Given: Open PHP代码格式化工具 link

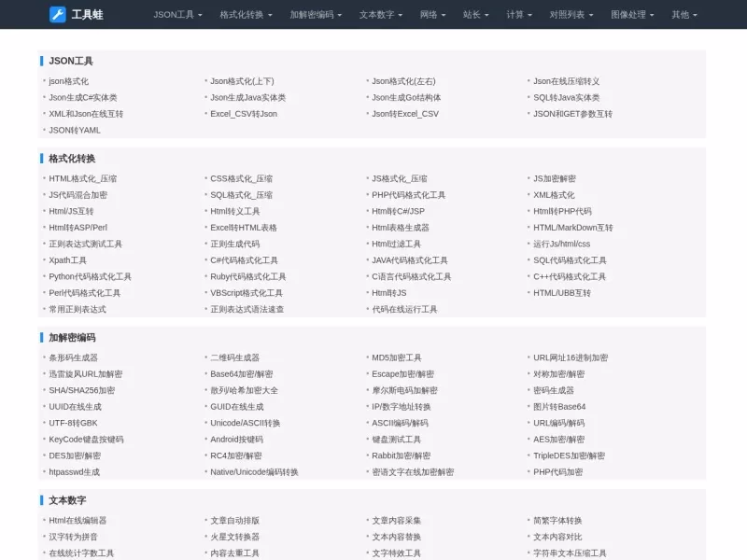Looking at the screenshot, I should (408, 195).
